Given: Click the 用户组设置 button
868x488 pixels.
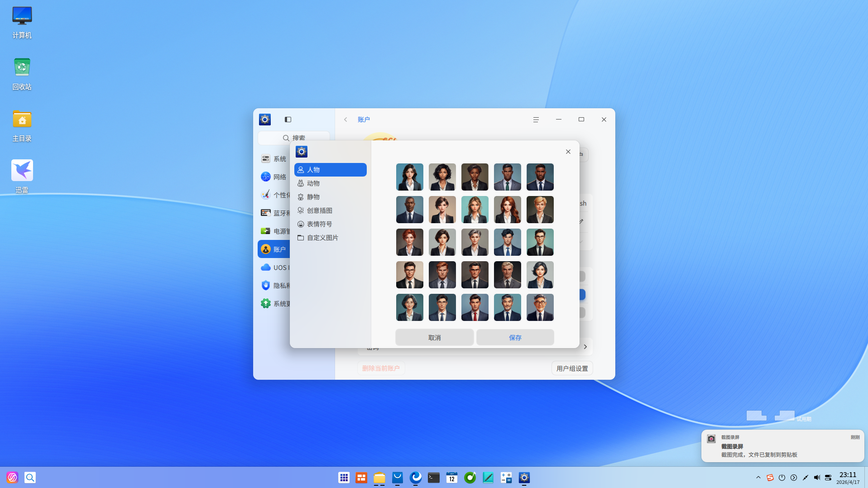Looking at the screenshot, I should coord(572,368).
